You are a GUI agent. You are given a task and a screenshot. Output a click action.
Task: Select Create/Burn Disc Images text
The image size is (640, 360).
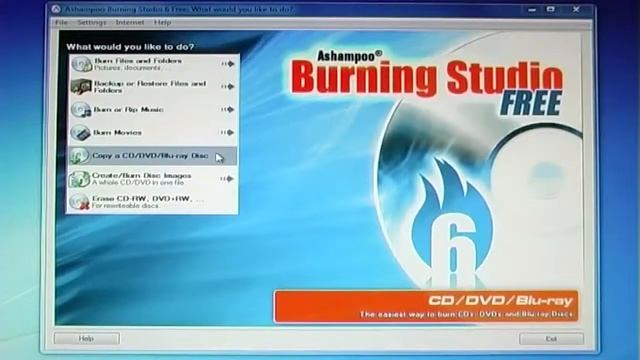pos(142,176)
